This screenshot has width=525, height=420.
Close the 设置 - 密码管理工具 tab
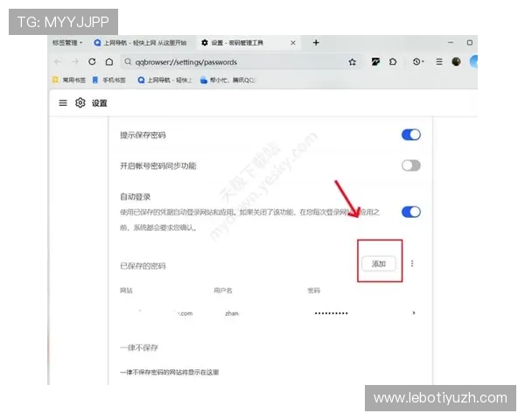[293, 43]
